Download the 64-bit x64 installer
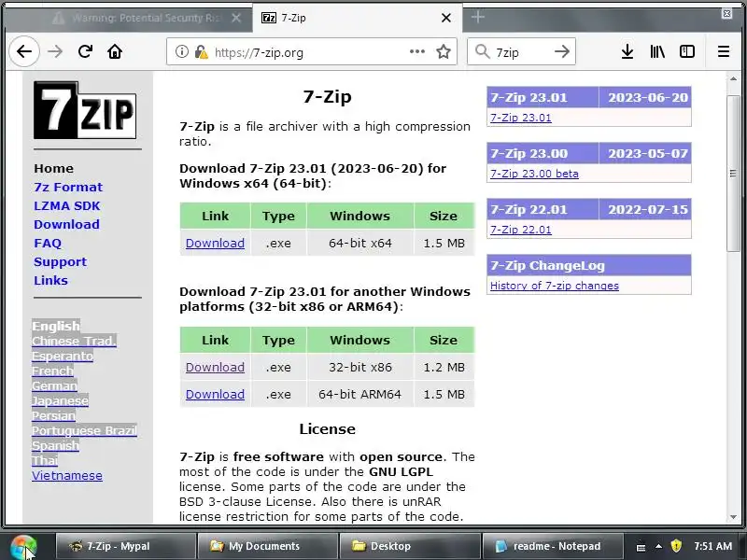 [215, 244]
